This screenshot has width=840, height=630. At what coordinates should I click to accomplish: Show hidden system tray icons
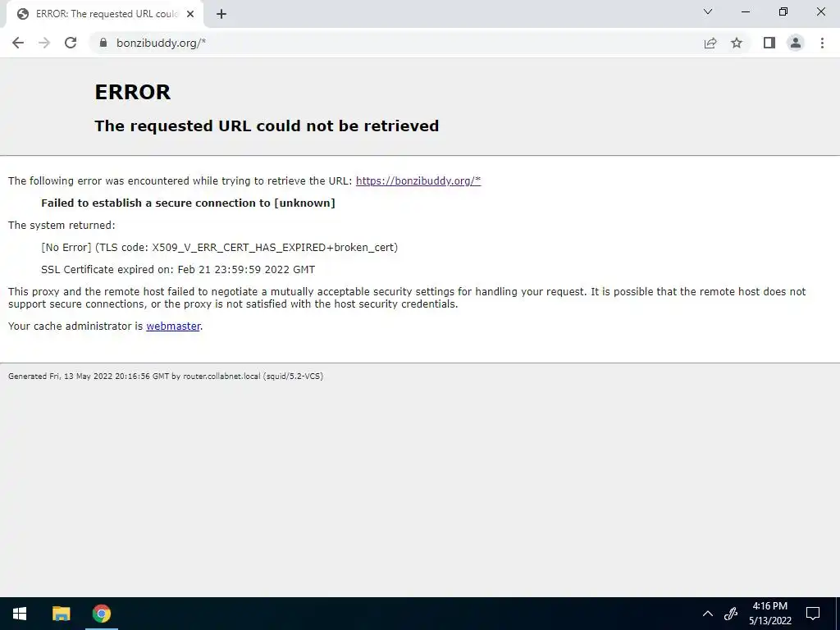[708, 614]
